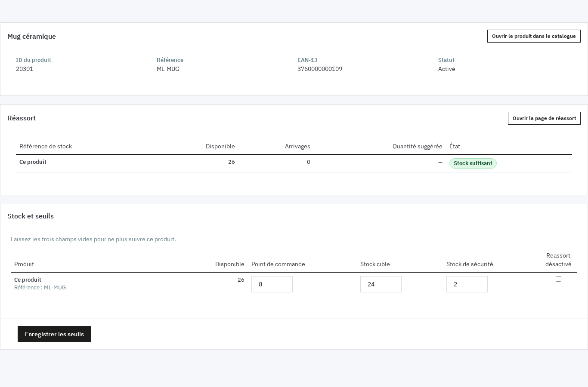Screen dimensions: 588x387
Task: Click the 'Référence de stock' column header
Action: [46, 146]
